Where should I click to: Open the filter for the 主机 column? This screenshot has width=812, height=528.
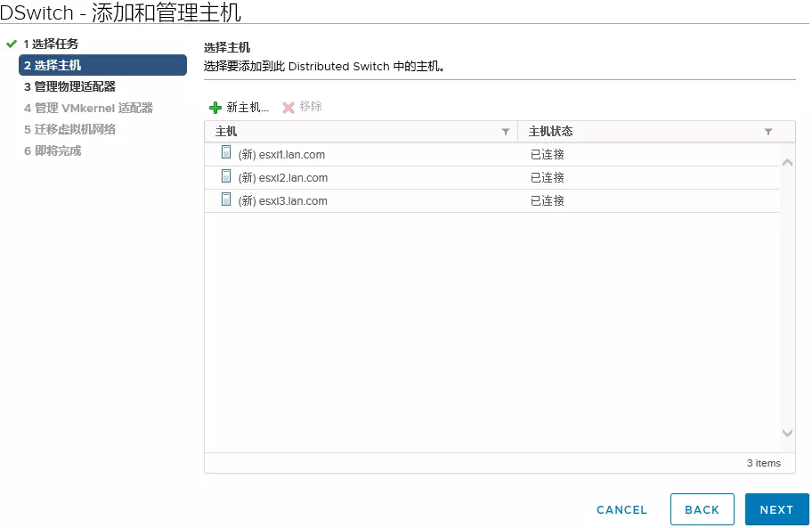click(x=506, y=132)
